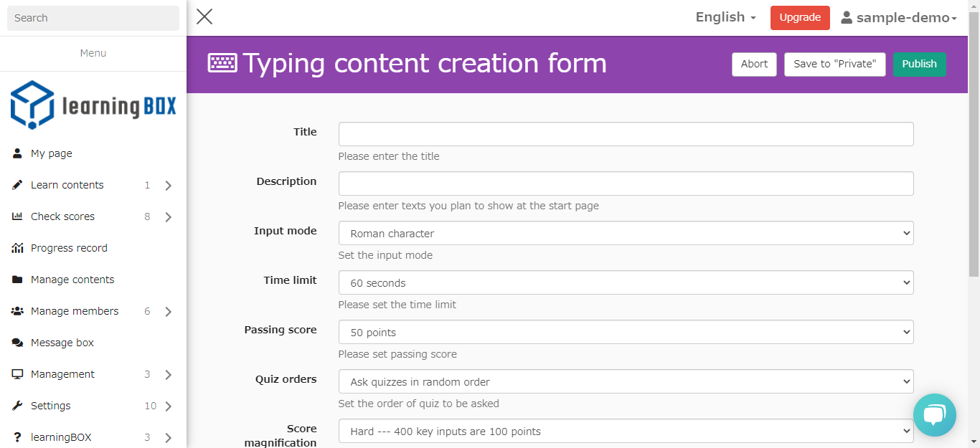Click the speech bubbles Message box icon
The height and width of the screenshot is (448, 980).
(x=17, y=343)
